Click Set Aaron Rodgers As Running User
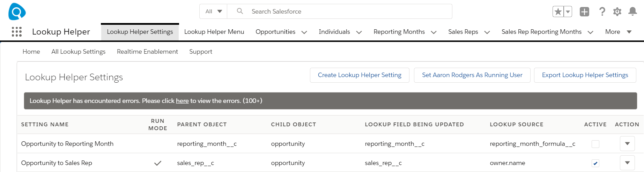The height and width of the screenshot is (172, 644). 472,75
